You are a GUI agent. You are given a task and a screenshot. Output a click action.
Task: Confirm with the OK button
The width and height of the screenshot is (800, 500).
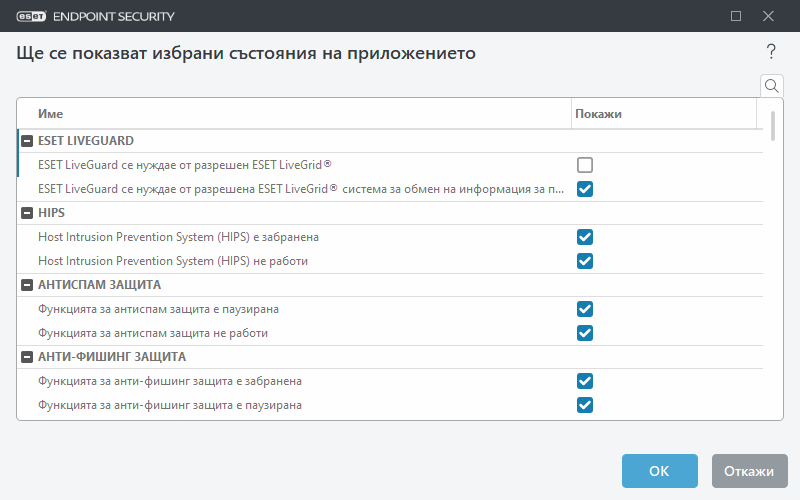click(x=659, y=470)
